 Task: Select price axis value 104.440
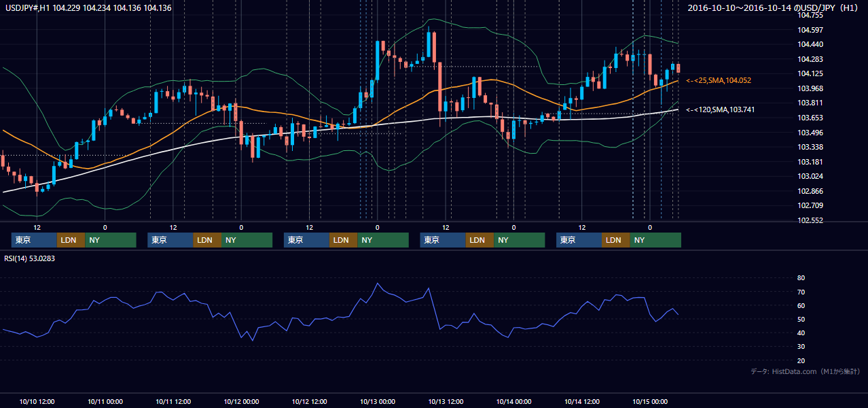810,44
